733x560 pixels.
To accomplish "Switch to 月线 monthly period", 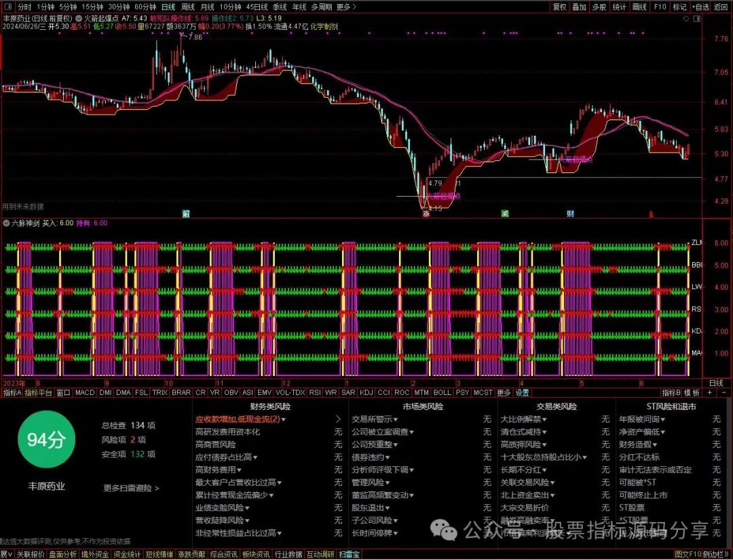I will pyautogui.click(x=207, y=7).
